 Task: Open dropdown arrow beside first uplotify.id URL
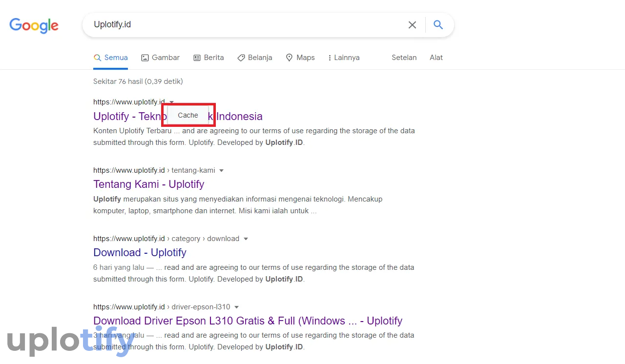171,102
